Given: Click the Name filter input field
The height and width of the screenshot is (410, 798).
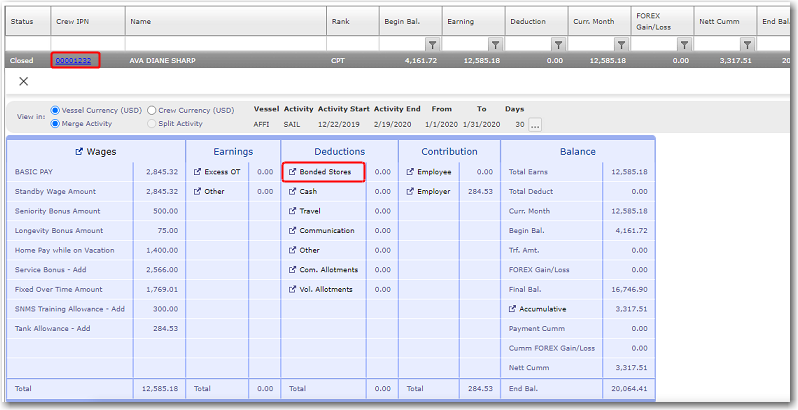Looking at the screenshot, I should point(226,45).
